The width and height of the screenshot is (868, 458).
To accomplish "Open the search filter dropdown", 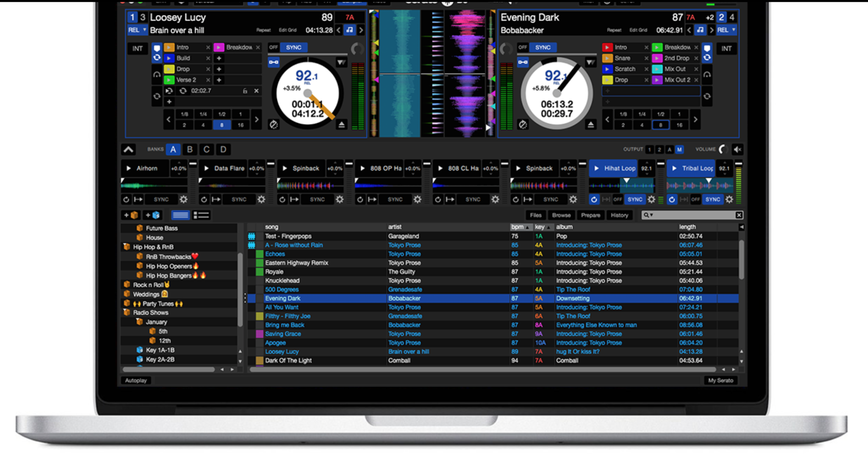I will tap(652, 215).
